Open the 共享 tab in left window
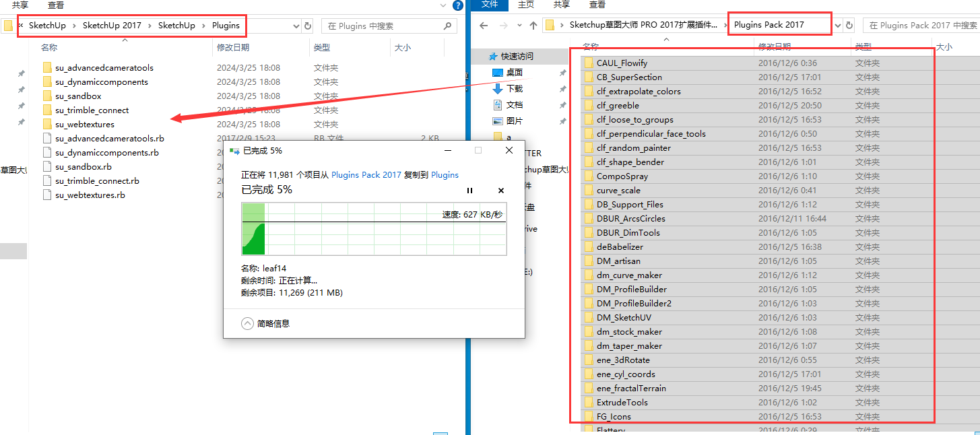This screenshot has width=980, height=435. click(20, 5)
